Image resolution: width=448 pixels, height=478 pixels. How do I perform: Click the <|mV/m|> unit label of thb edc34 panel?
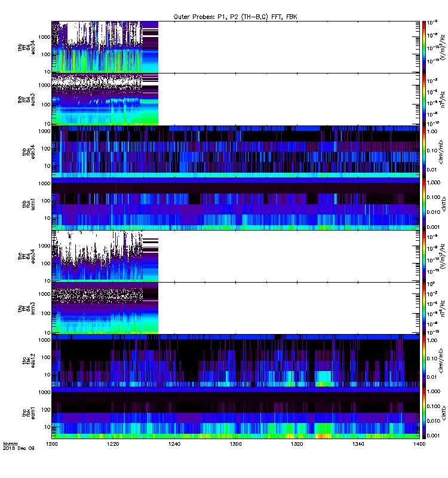click(x=441, y=152)
